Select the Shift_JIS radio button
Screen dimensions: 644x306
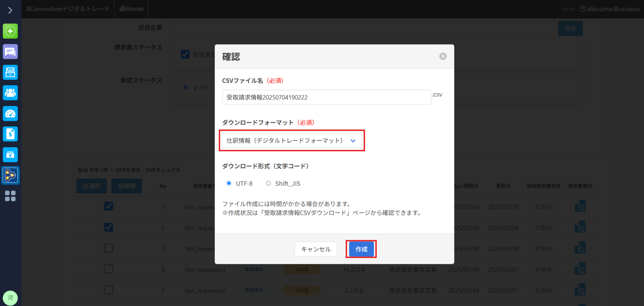[268, 184]
